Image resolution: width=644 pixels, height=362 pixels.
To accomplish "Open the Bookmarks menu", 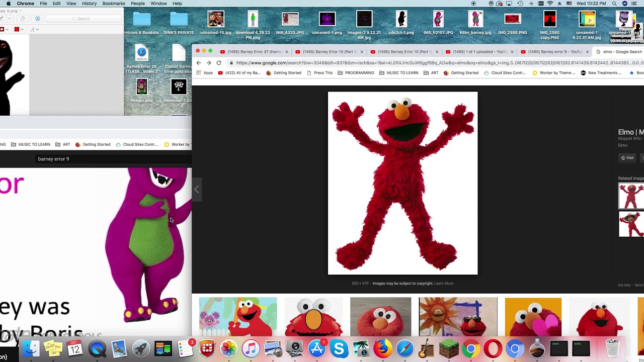I will [113, 4].
